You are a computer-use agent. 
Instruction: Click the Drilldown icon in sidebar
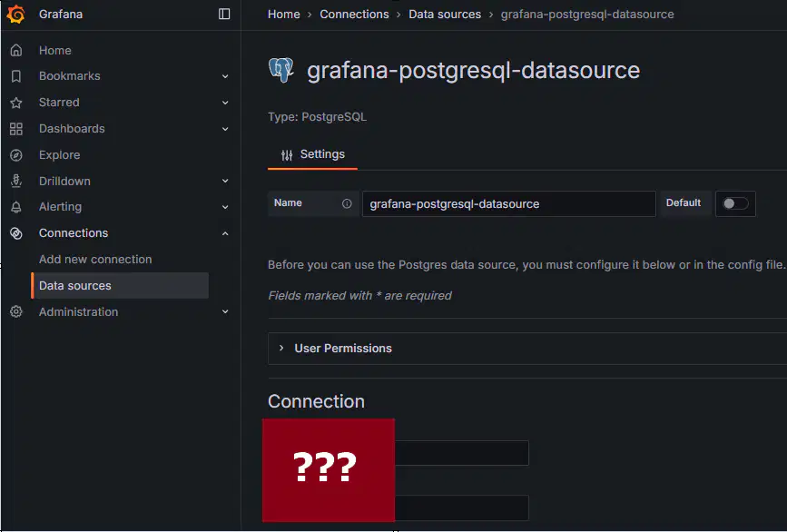16,182
